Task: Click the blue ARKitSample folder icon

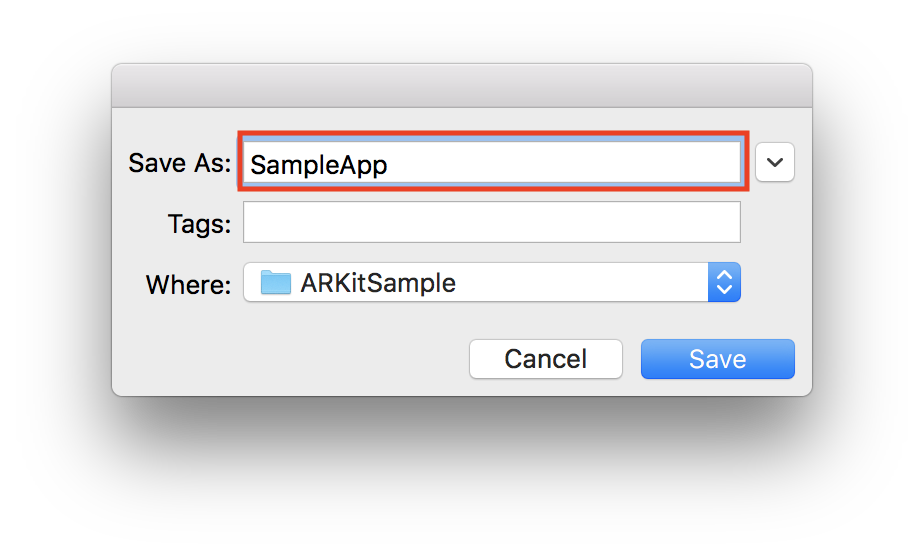Action: click(x=275, y=282)
